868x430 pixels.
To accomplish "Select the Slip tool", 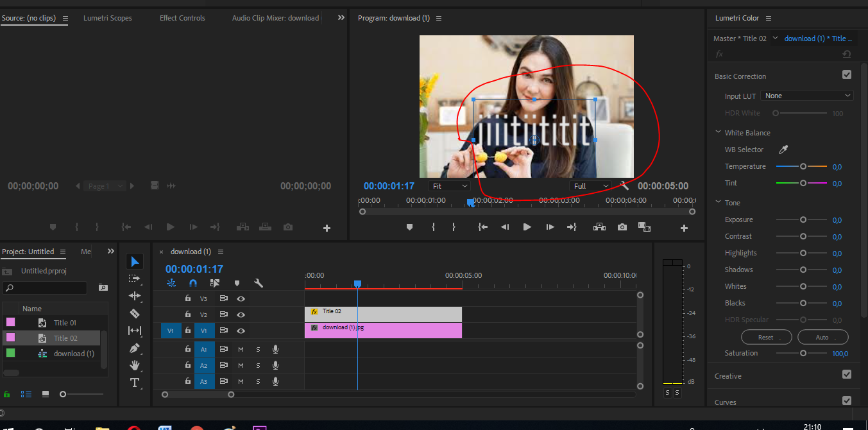I will tap(135, 331).
